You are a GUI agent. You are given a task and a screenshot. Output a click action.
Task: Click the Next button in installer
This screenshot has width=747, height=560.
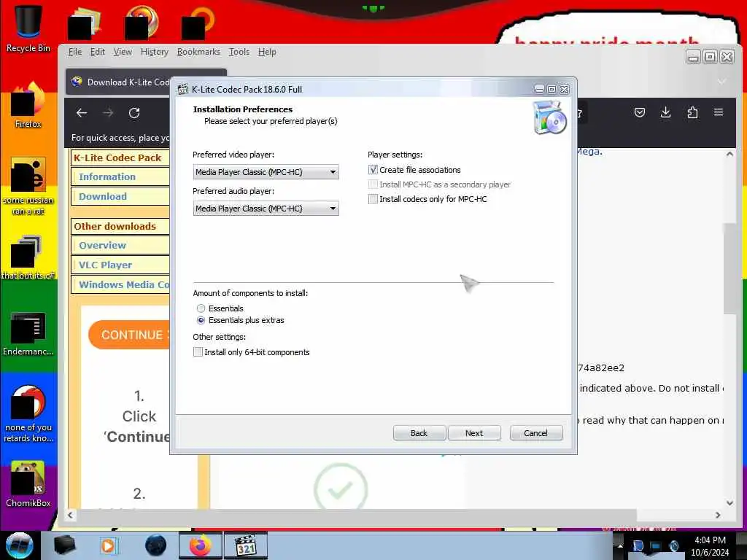[x=474, y=433]
